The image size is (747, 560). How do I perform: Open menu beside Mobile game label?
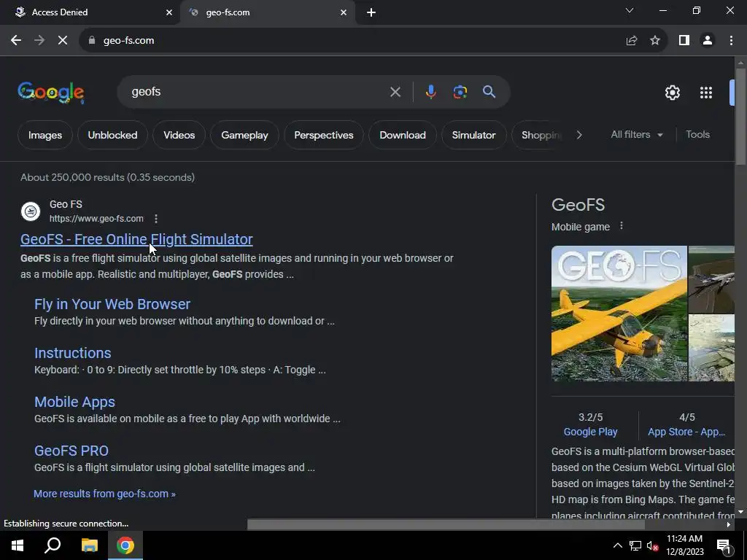point(622,226)
